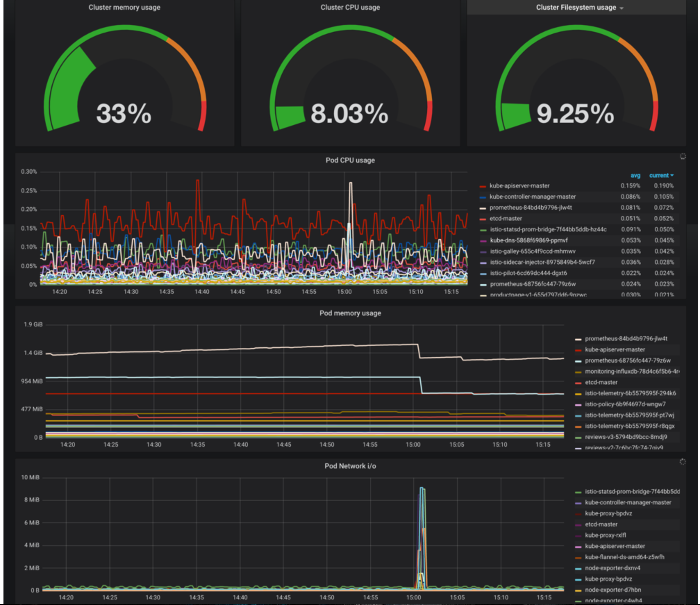
Task: Click the 8.03% CPU gauge value
Action: coord(349,114)
